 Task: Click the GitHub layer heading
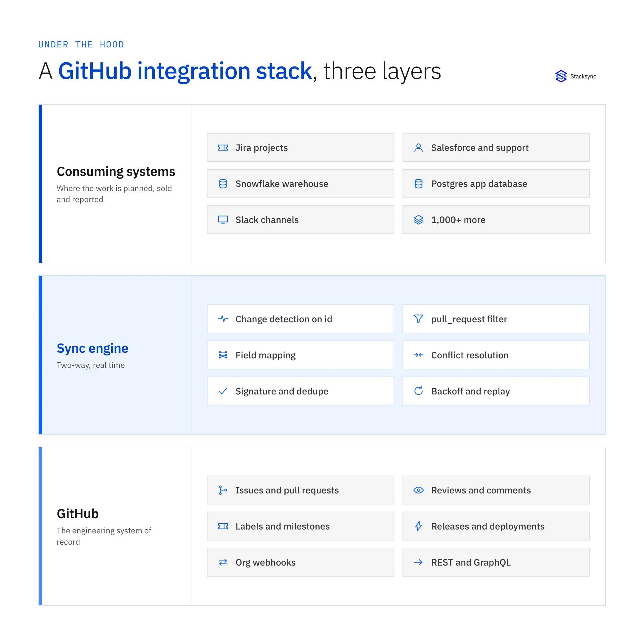coord(78,514)
